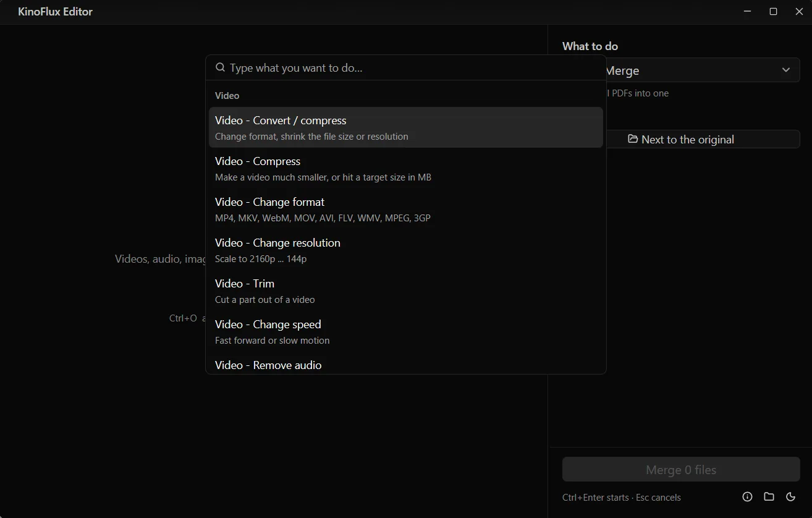The image size is (812, 518).
Task: Expand the What to do dropdown chevron
Action: pos(786,70)
